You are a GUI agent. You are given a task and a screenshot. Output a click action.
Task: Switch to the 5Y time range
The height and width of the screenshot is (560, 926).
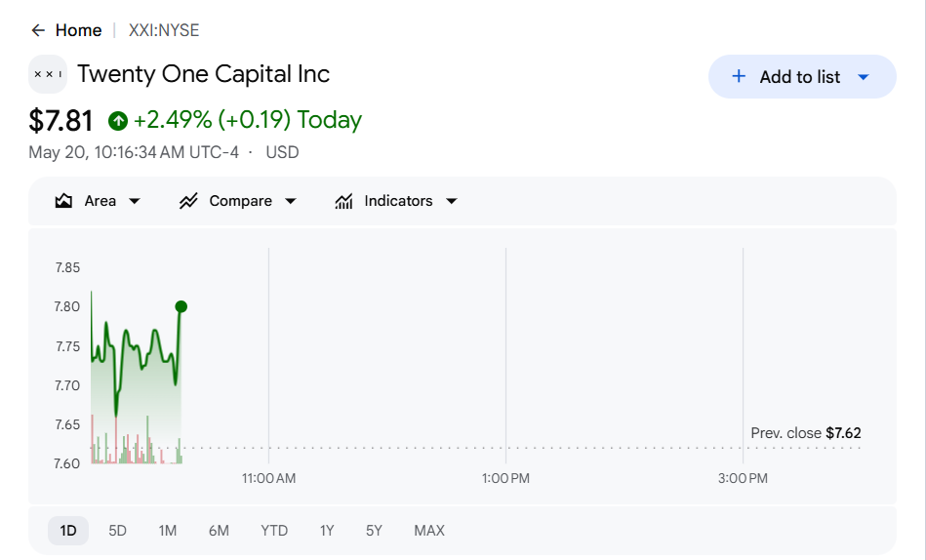pyautogui.click(x=375, y=531)
